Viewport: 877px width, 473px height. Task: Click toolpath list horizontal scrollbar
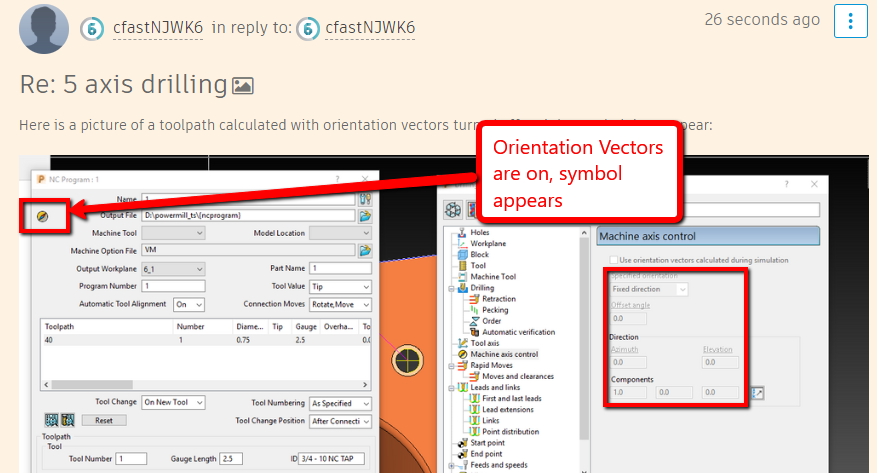(206, 385)
